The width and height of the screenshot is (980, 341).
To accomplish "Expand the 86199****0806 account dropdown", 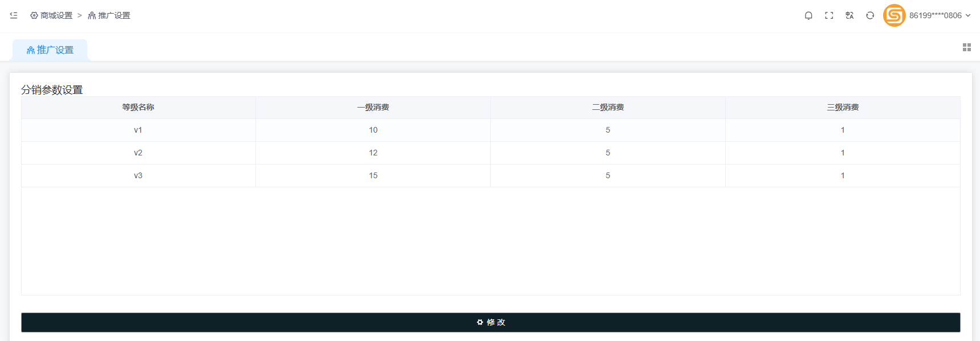I will pos(940,15).
